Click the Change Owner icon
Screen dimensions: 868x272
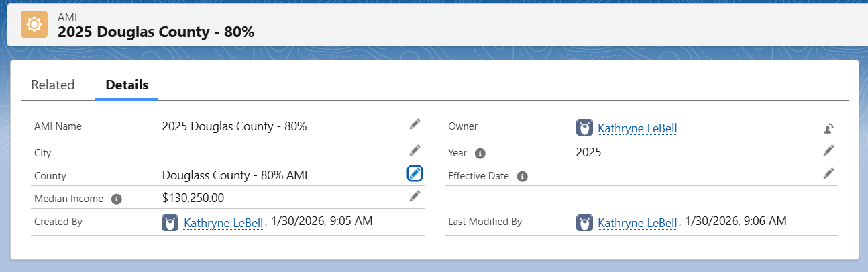tap(829, 128)
